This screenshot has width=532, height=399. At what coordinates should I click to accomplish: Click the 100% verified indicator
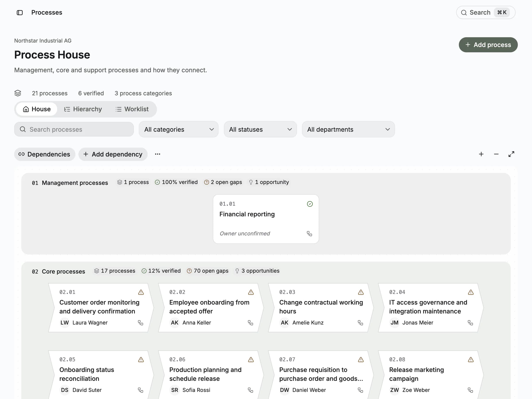pos(176,182)
